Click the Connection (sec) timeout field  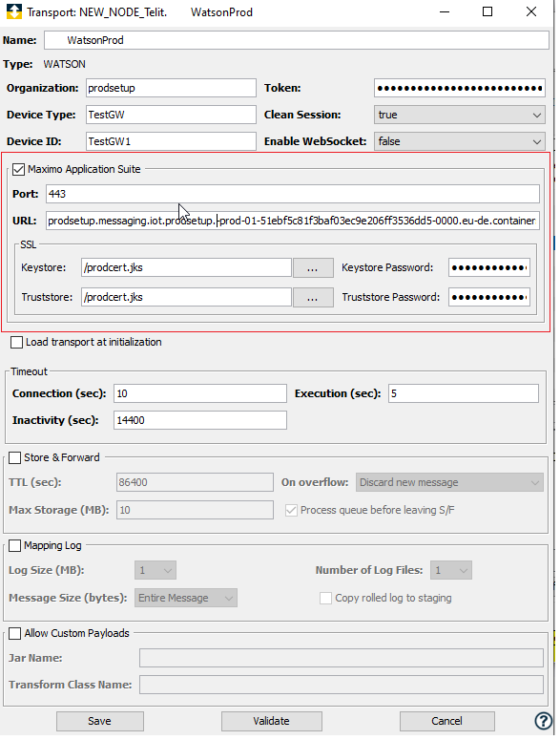[200, 393]
